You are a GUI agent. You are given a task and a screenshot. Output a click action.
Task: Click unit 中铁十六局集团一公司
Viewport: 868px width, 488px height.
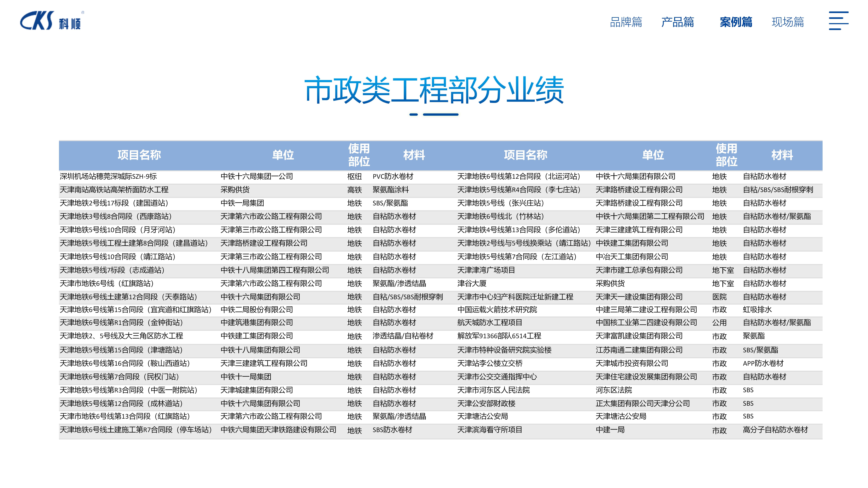tap(257, 176)
